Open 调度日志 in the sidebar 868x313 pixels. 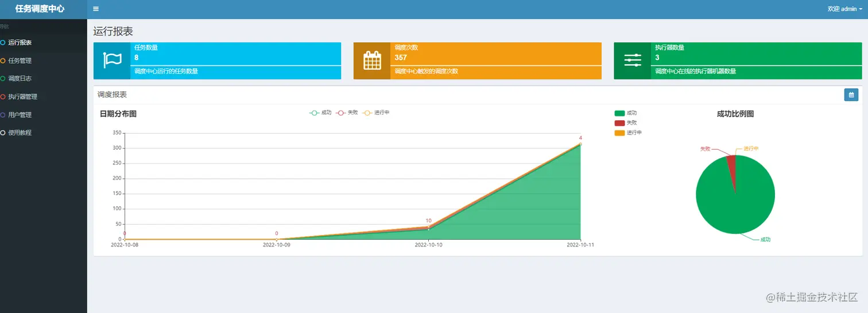(x=44, y=79)
